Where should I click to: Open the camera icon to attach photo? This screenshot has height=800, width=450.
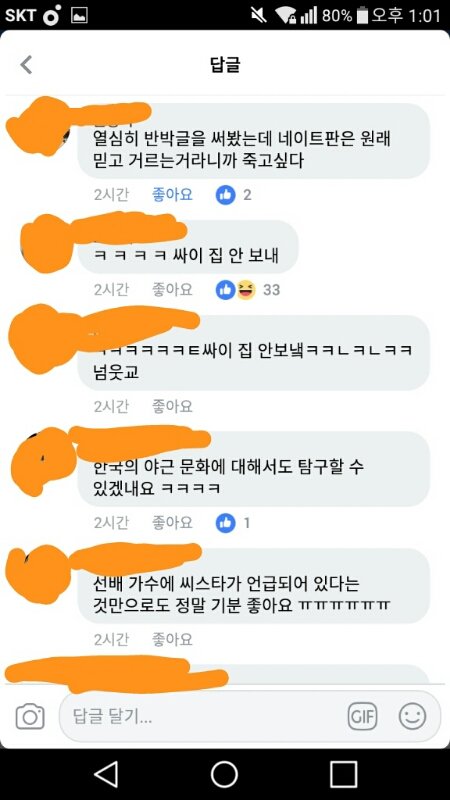click(30, 717)
